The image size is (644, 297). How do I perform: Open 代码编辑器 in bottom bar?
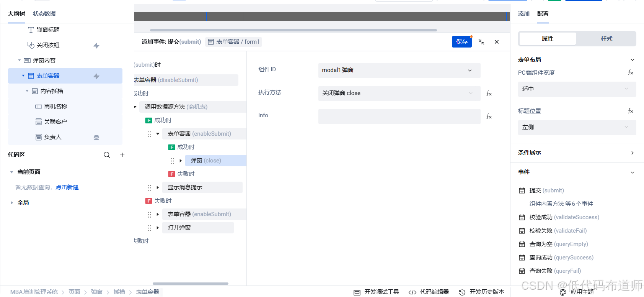pos(429,292)
